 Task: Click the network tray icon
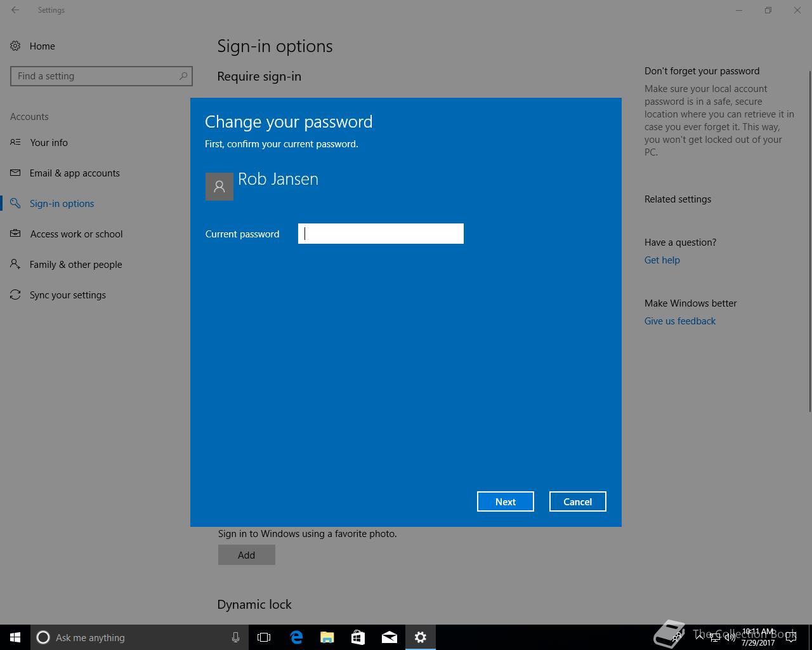click(x=715, y=637)
